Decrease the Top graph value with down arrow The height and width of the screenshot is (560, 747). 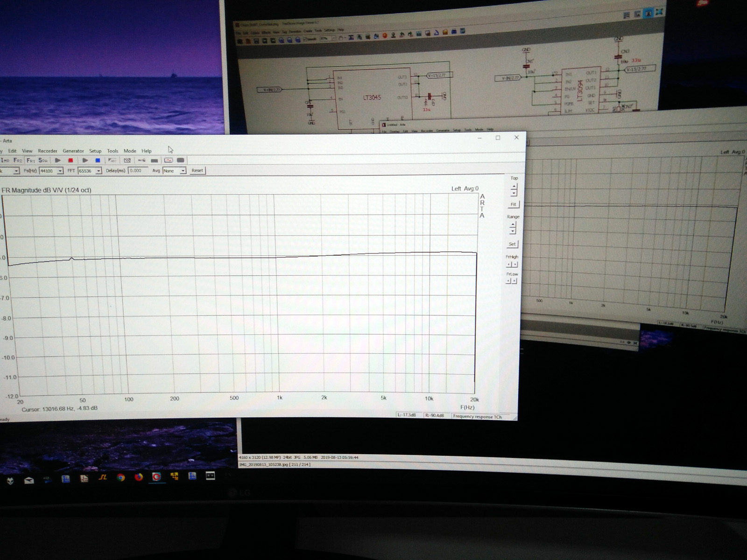514,193
